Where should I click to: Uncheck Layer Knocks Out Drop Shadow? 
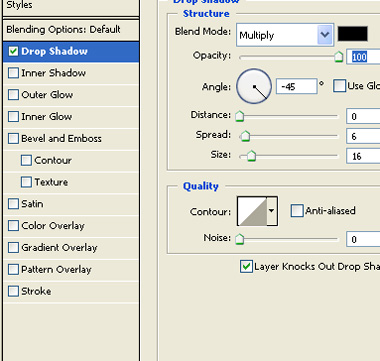[246, 267]
